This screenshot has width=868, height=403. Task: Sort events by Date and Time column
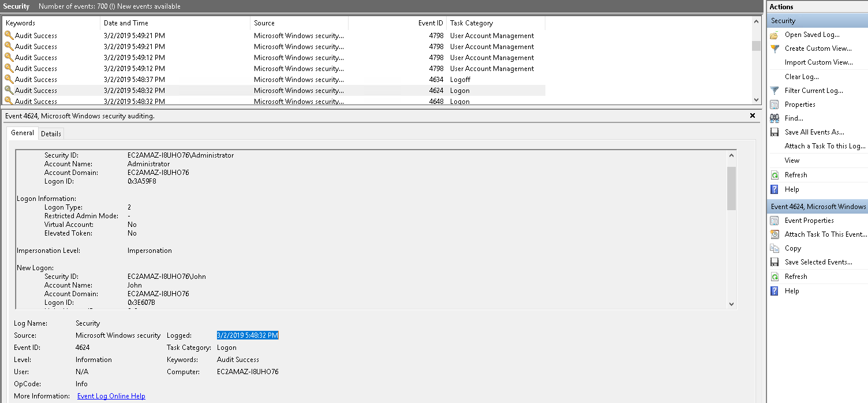click(126, 23)
